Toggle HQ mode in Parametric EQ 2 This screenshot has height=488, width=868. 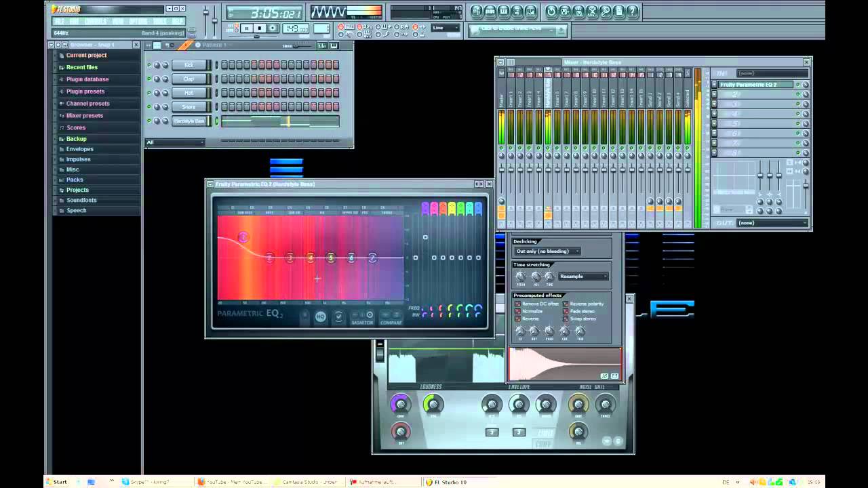click(x=321, y=317)
